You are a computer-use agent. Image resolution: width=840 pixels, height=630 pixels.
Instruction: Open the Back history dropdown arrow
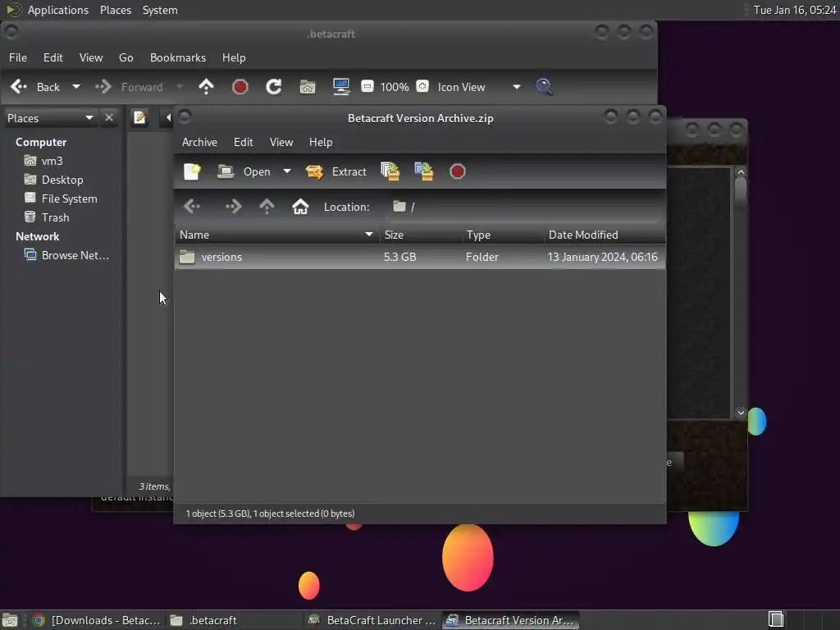(76, 87)
